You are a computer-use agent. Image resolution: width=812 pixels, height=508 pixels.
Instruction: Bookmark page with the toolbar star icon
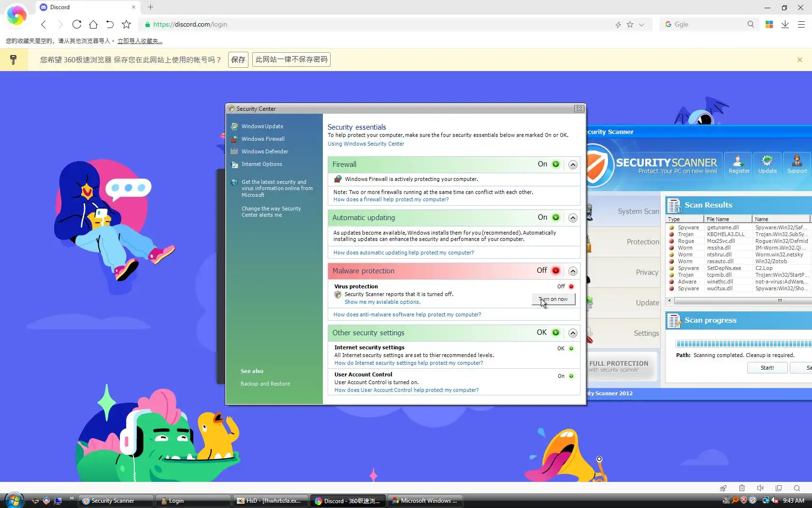(126, 24)
